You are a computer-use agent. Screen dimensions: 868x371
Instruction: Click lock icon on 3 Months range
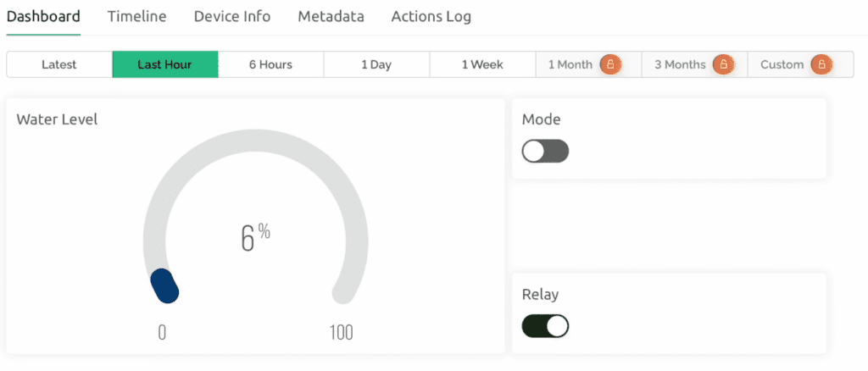(x=722, y=64)
